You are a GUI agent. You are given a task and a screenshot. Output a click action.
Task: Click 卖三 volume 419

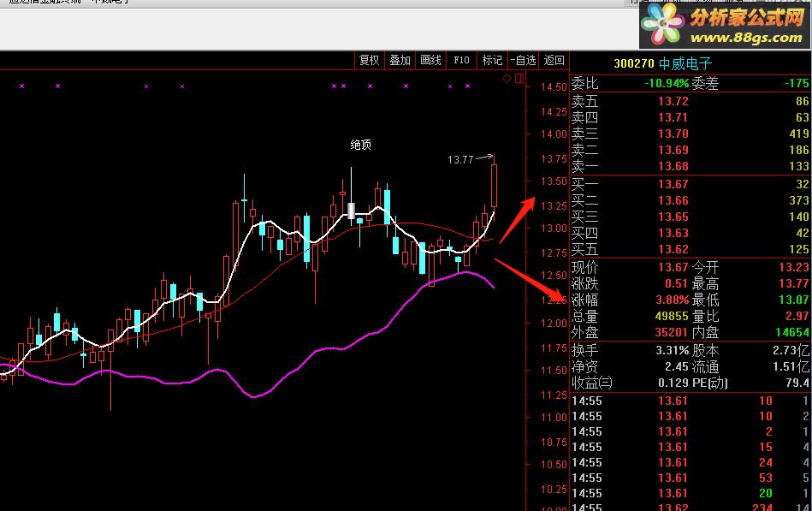tap(799, 134)
